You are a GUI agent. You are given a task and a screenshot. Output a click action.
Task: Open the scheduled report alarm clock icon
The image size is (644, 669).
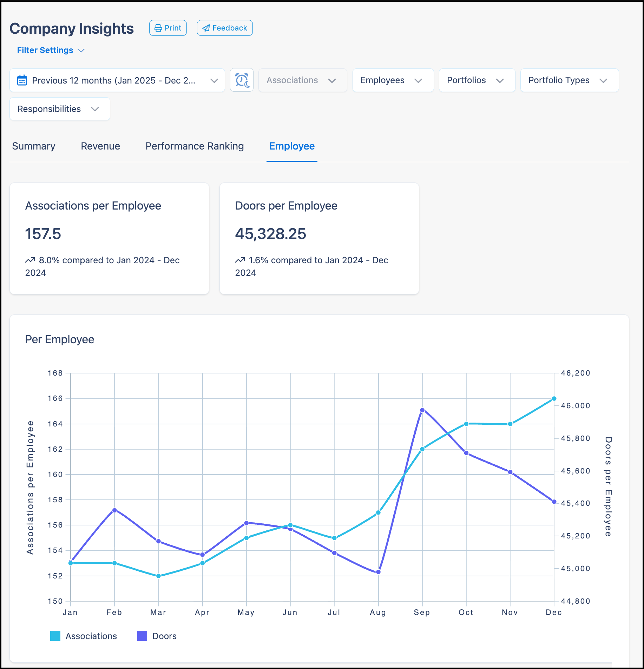coord(242,80)
